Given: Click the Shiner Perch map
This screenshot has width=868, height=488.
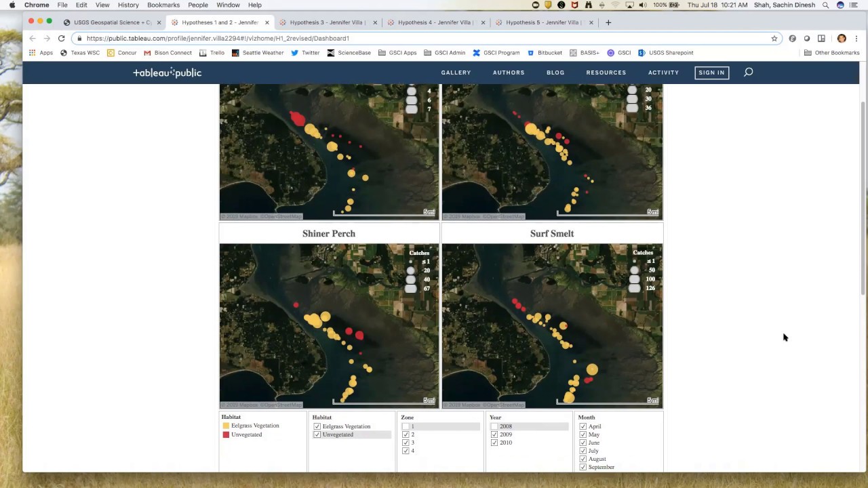Looking at the screenshot, I should tap(329, 326).
